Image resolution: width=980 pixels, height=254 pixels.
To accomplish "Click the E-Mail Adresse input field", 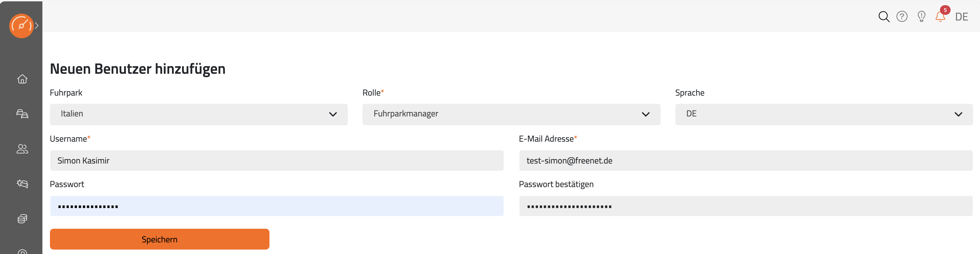I will click(746, 160).
